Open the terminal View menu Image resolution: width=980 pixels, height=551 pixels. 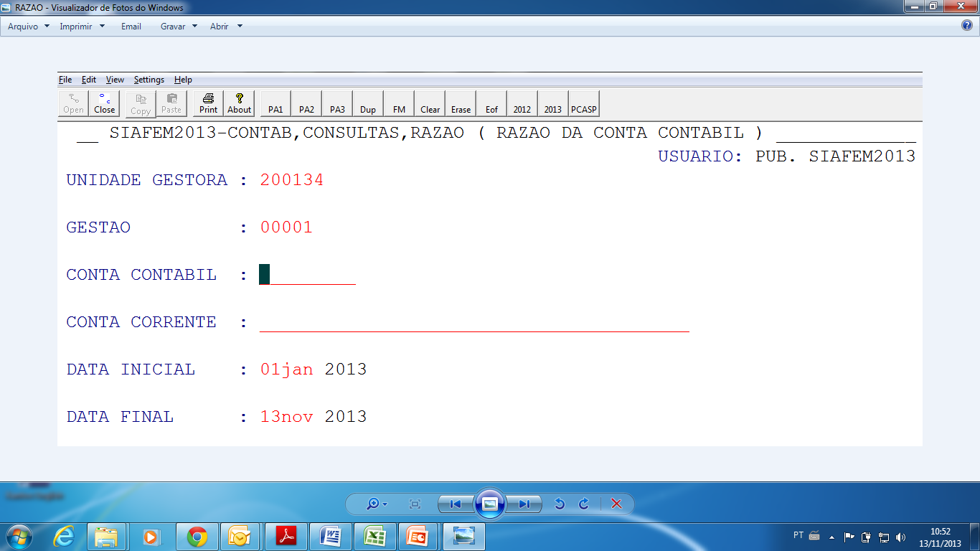[x=115, y=80]
